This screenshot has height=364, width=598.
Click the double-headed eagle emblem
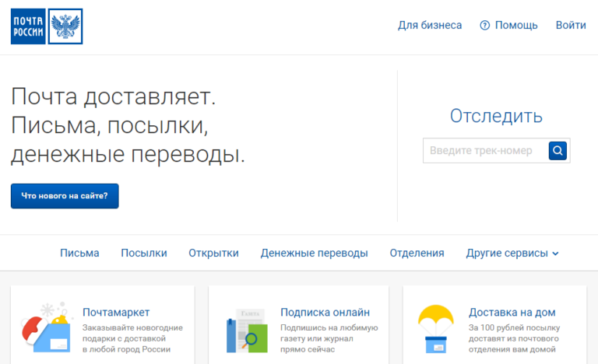pyautogui.click(x=65, y=26)
